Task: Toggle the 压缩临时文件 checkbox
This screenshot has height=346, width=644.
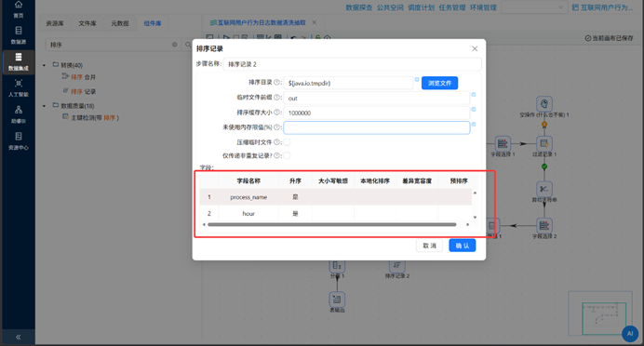Action: [287, 142]
